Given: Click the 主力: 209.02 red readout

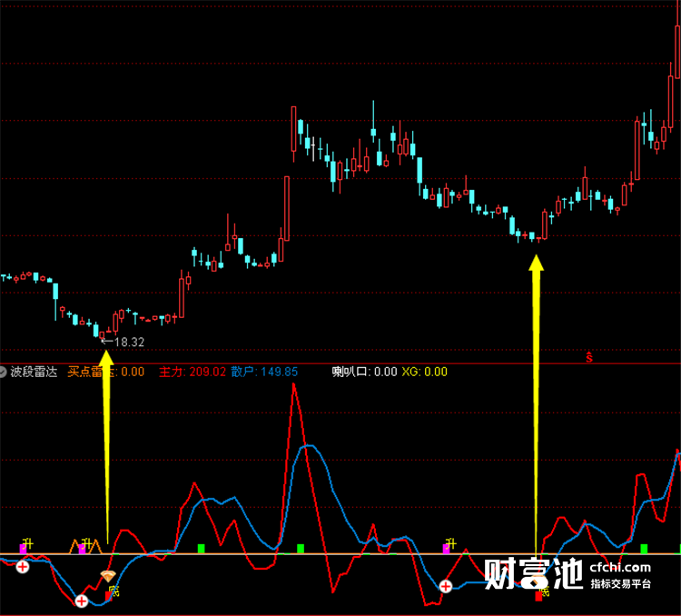Looking at the screenshot, I should (x=192, y=373).
